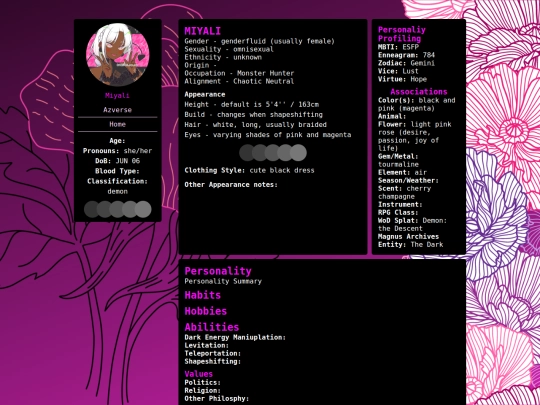540x405 pixels.
Task: Click 'Politics:' label under Values
Action: point(202,383)
